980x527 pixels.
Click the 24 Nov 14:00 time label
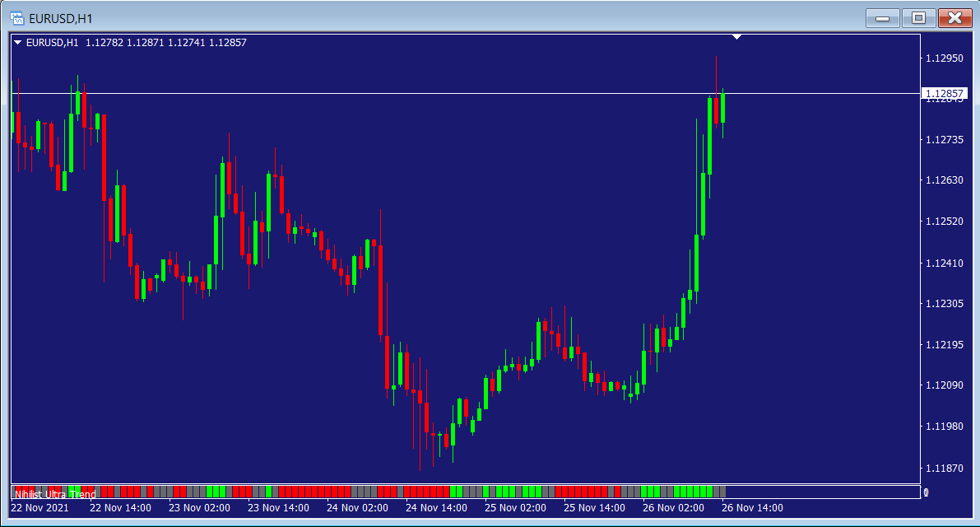click(436, 508)
